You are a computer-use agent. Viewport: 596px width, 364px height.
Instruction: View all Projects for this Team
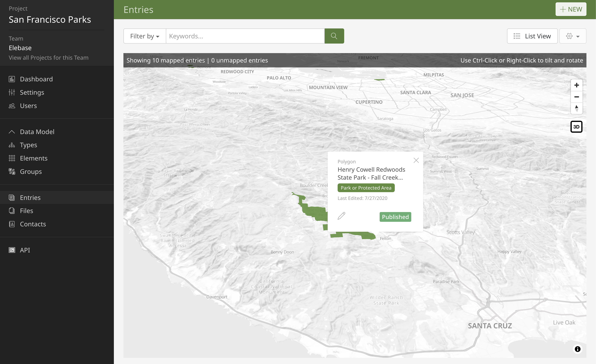[x=49, y=57]
